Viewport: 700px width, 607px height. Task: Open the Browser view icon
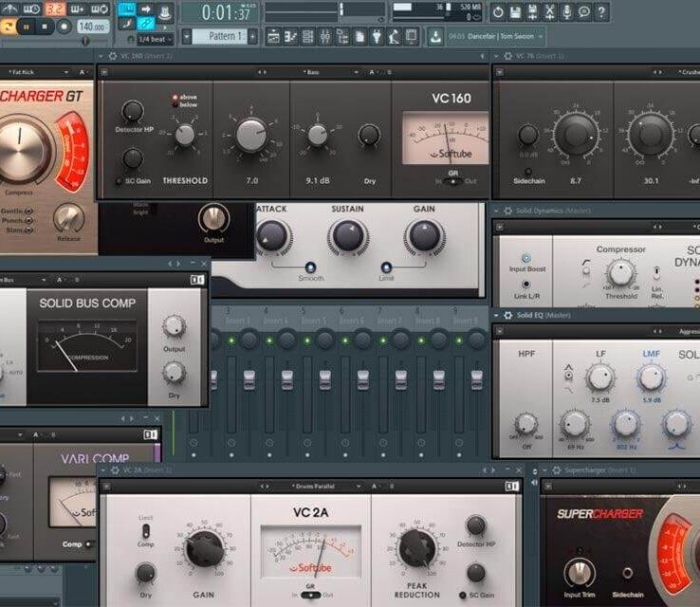(x=342, y=37)
